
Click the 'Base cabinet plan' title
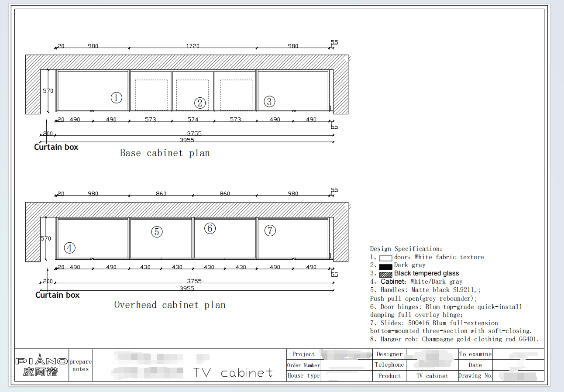165,153
